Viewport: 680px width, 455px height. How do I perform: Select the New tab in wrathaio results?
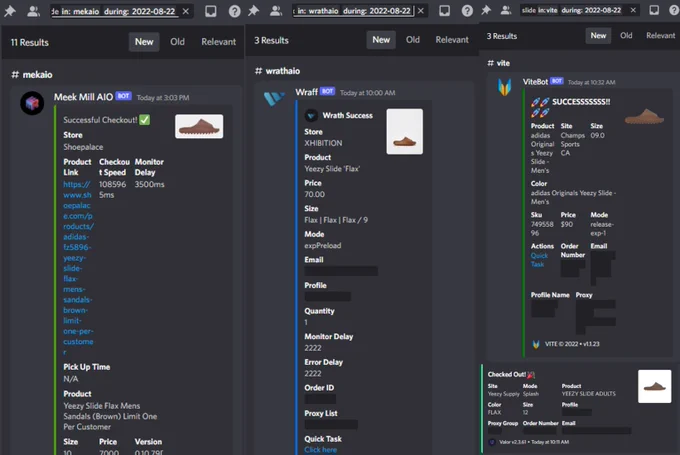tap(381, 39)
